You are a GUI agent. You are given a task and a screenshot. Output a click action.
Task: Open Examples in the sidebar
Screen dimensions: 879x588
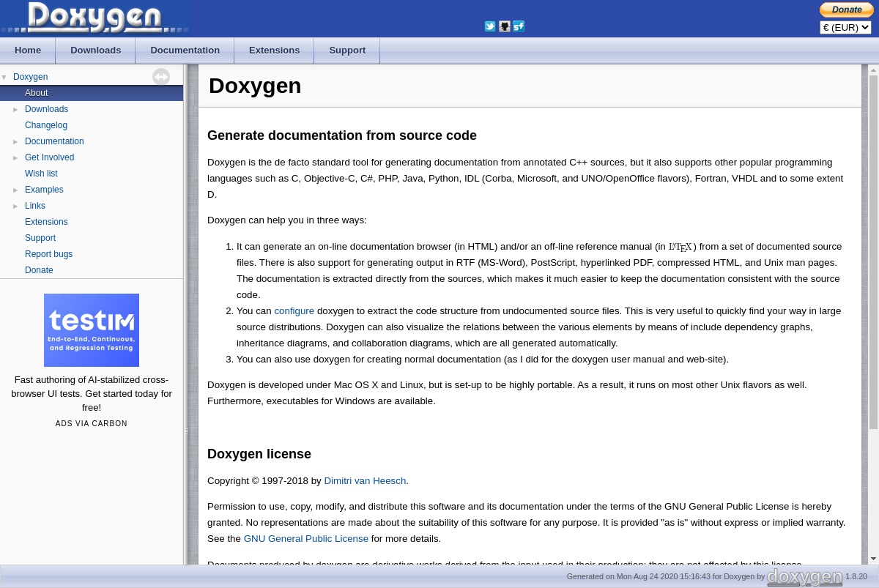tap(44, 190)
